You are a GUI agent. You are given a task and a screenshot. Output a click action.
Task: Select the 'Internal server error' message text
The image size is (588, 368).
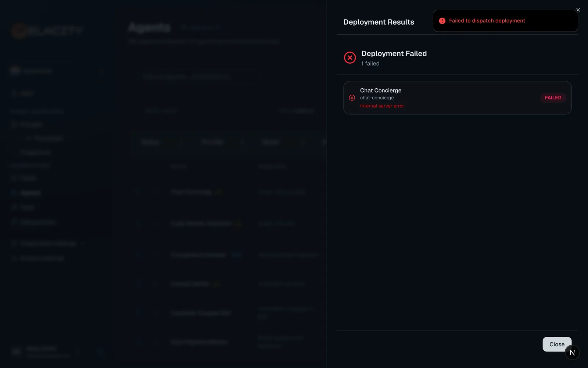point(382,106)
